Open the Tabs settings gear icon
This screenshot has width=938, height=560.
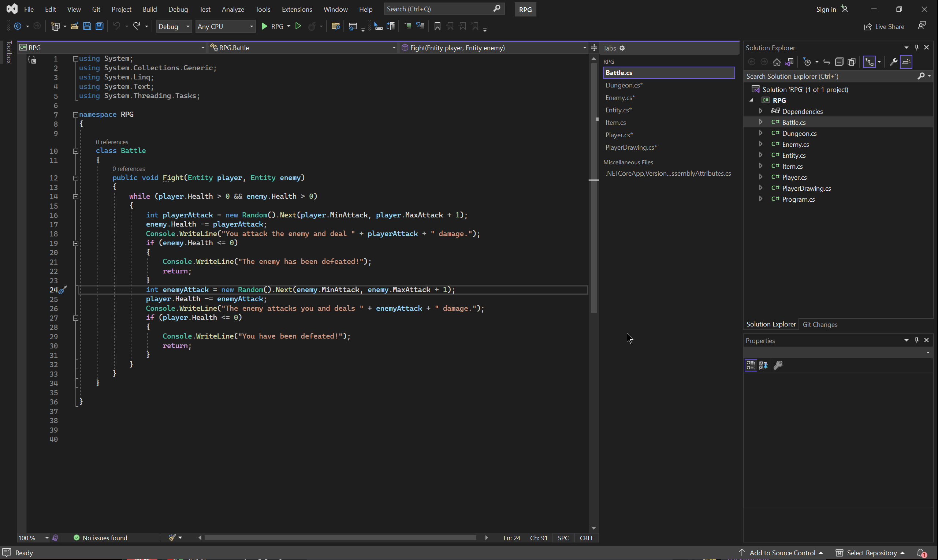622,48
